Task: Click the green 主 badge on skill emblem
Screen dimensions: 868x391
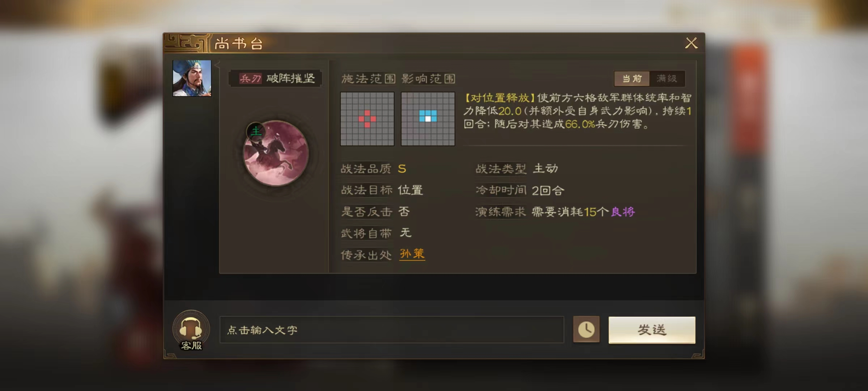Action: [x=256, y=131]
